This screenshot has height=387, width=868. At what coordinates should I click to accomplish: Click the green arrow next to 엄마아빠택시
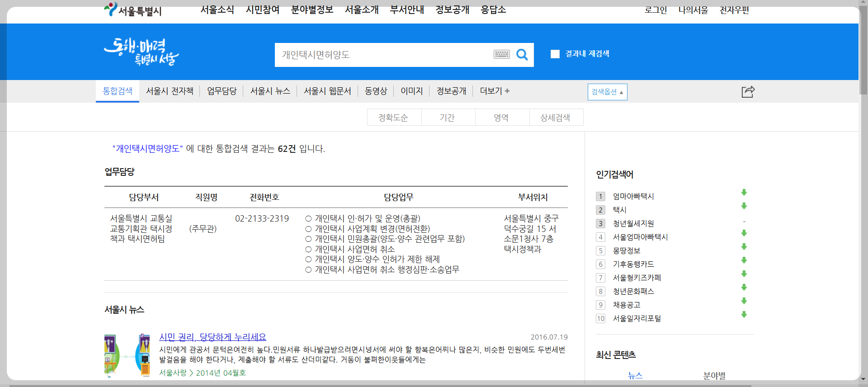point(744,193)
